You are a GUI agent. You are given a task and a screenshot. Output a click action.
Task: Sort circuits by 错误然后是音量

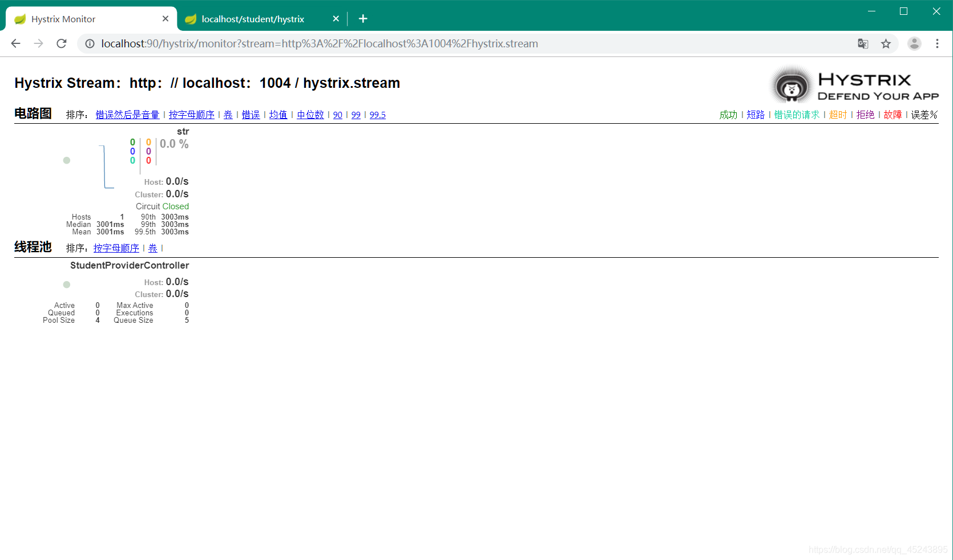[127, 115]
